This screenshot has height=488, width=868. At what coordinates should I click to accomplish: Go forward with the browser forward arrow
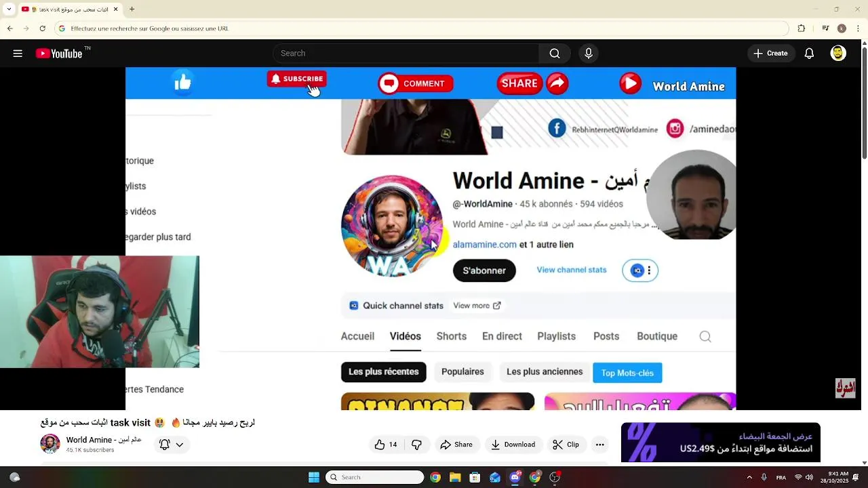[26, 28]
